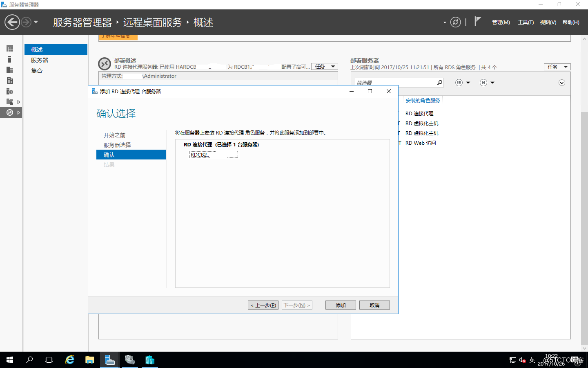This screenshot has height=368, width=588.
Task: Refresh Server Manager view
Action: [x=455, y=22]
